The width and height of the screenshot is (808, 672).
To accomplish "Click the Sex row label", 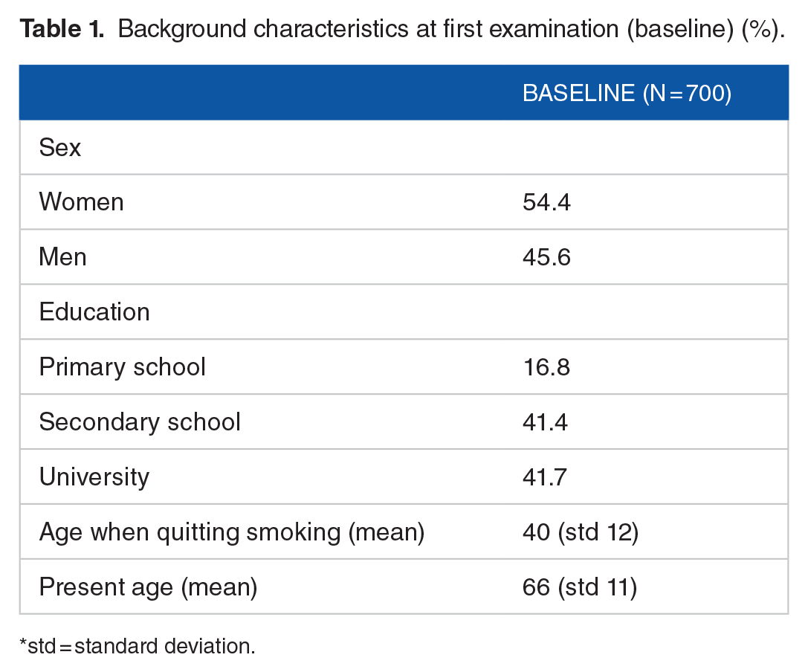I will tap(59, 147).
